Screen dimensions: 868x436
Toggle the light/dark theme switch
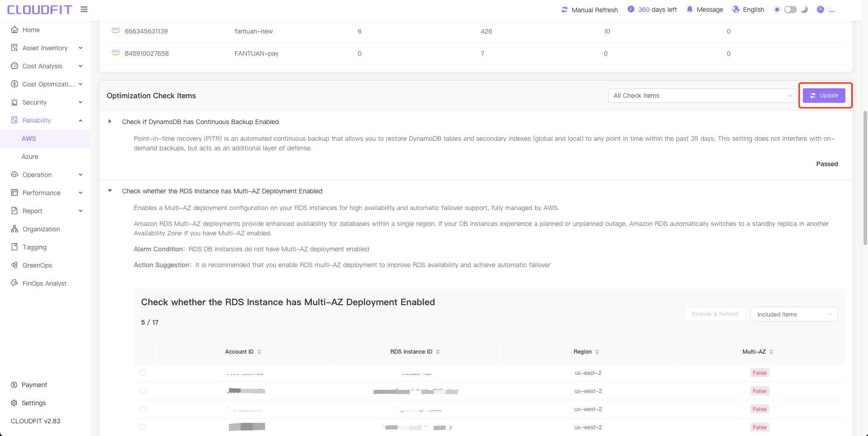point(791,10)
